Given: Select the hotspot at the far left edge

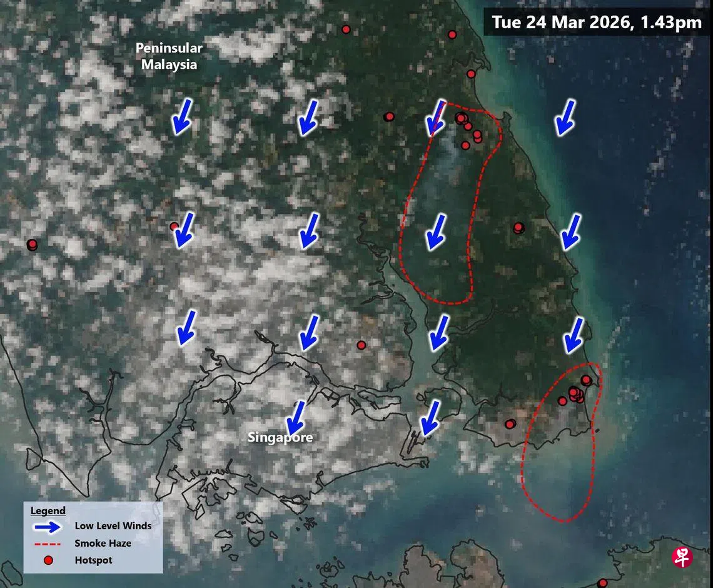Looking at the screenshot, I should 32,245.
